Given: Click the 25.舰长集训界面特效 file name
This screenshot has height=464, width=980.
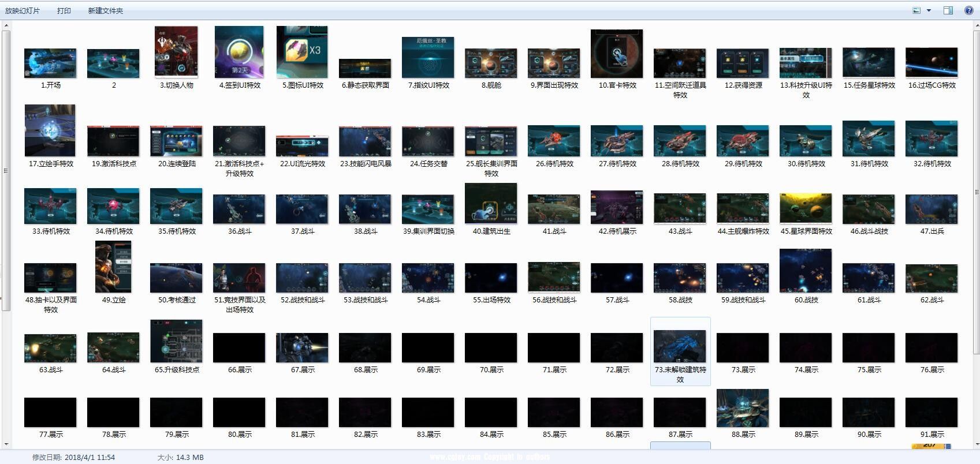Looking at the screenshot, I should 491,169.
